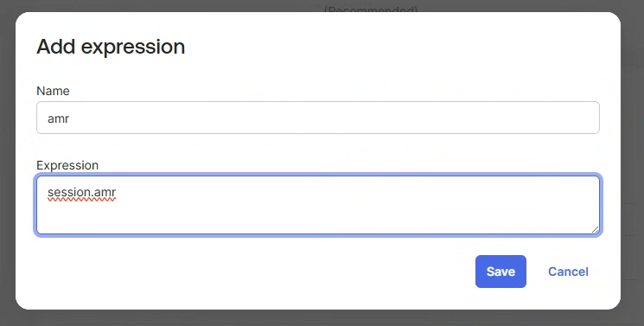This screenshot has width=644, height=326.
Task: Click the dimmed backdrop left of the dialog
Action: [x=8, y=164]
